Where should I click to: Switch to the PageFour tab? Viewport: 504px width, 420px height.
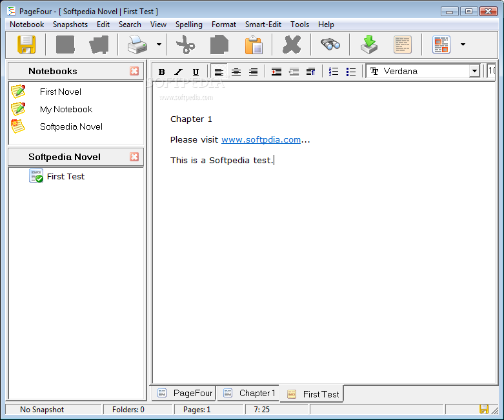184,393
